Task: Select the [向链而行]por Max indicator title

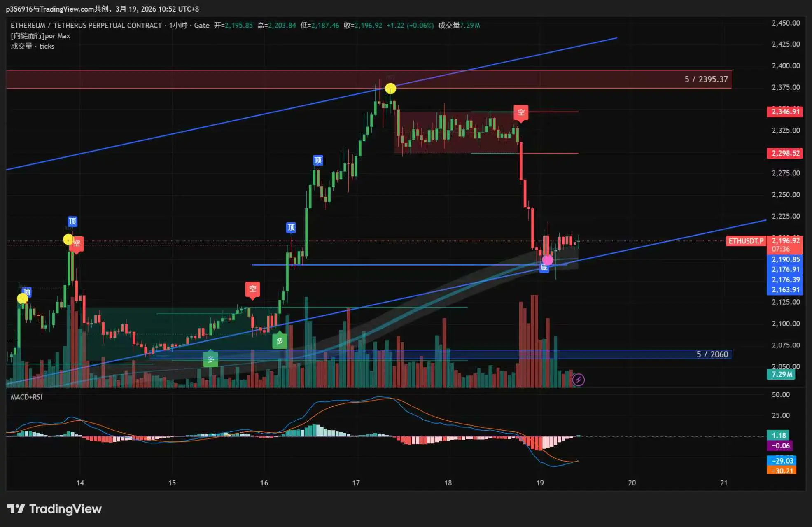Action: pyautogui.click(x=40, y=36)
